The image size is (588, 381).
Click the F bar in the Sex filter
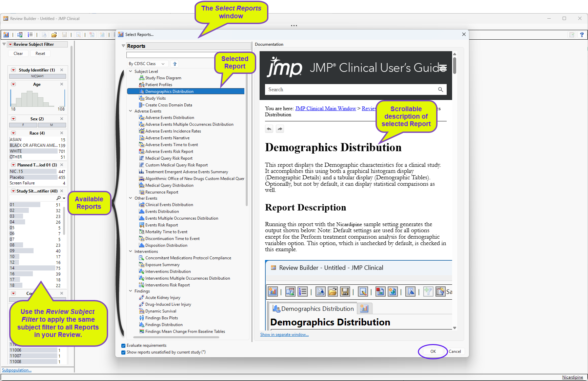pyautogui.click(x=23, y=125)
